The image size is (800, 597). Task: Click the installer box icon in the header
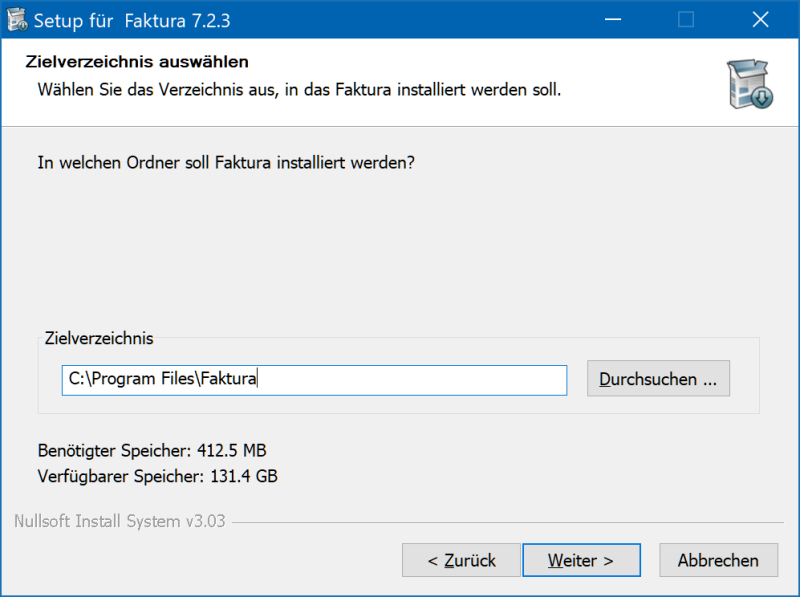749,84
